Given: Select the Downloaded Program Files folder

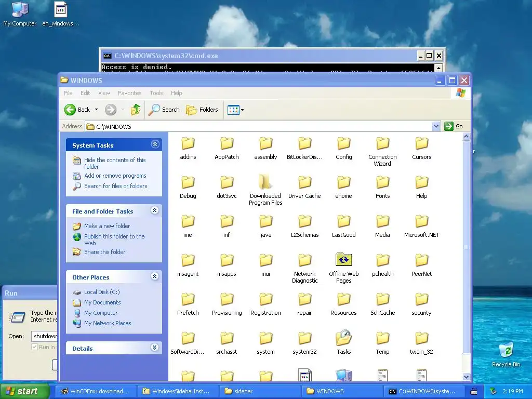Looking at the screenshot, I should coord(265,189).
